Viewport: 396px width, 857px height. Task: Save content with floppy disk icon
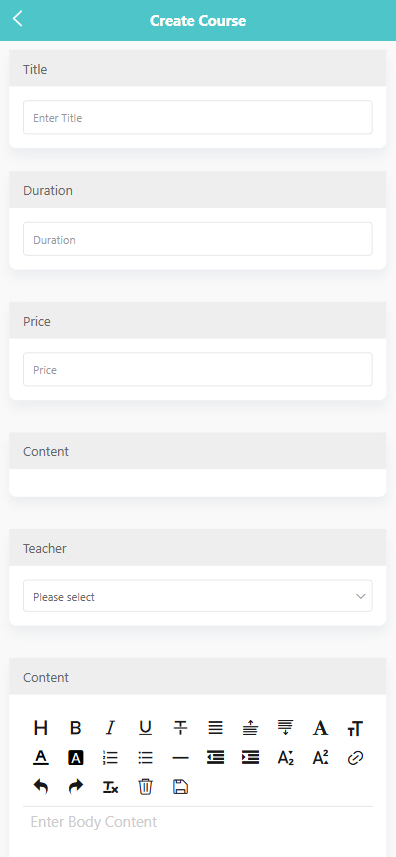click(180, 787)
